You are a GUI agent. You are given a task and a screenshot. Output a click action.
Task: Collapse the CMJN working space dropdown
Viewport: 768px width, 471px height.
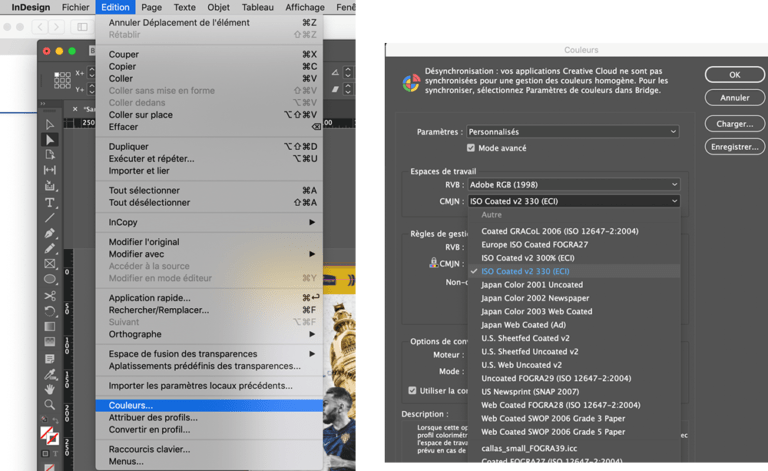coord(573,201)
